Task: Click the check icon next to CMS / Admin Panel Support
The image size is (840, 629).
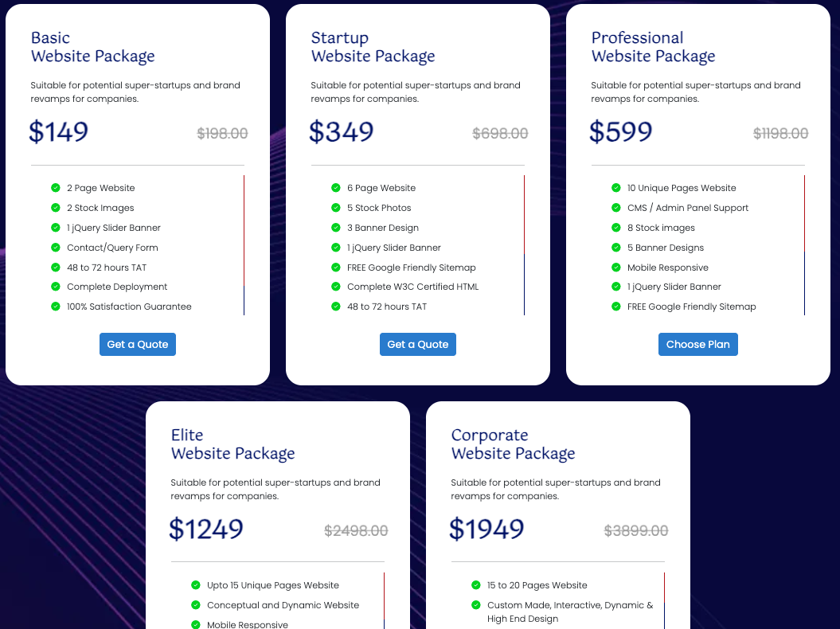Action: pos(616,207)
